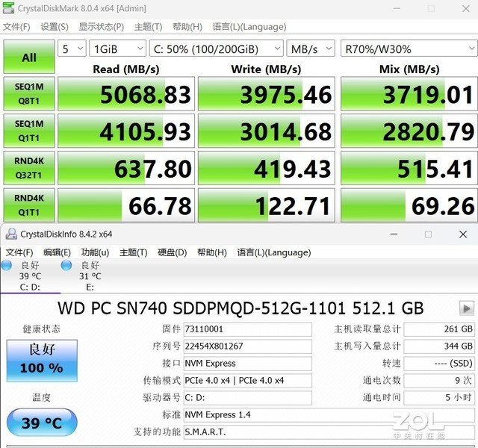Viewport: 478px width, 448px height.
Task: Click SEQ1M Q8T1 write result 3975.46
Action: (267, 94)
